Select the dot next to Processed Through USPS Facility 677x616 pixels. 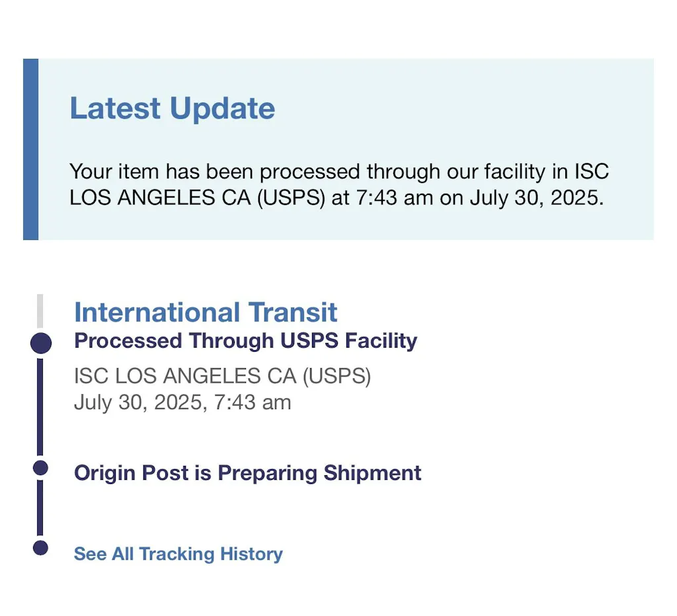41,343
